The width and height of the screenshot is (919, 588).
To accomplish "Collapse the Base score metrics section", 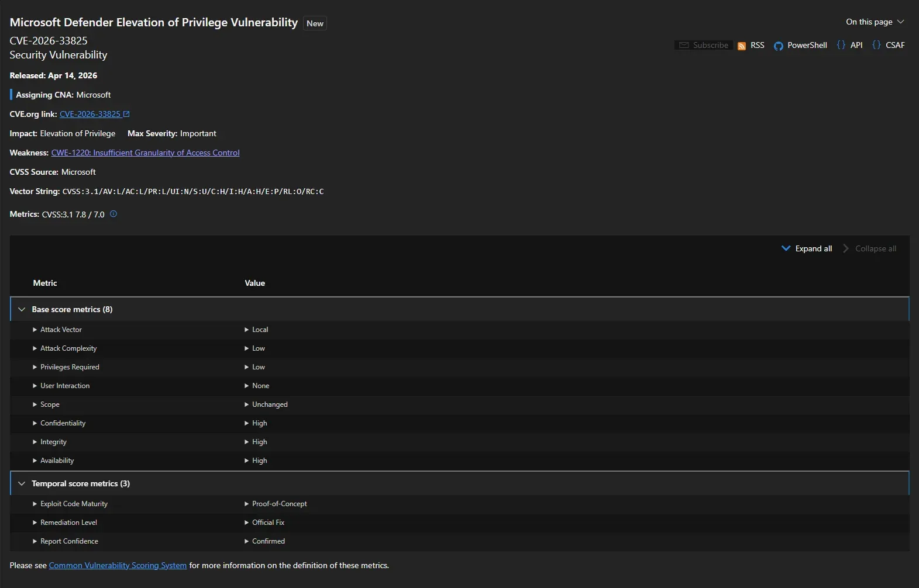I will 22,309.
